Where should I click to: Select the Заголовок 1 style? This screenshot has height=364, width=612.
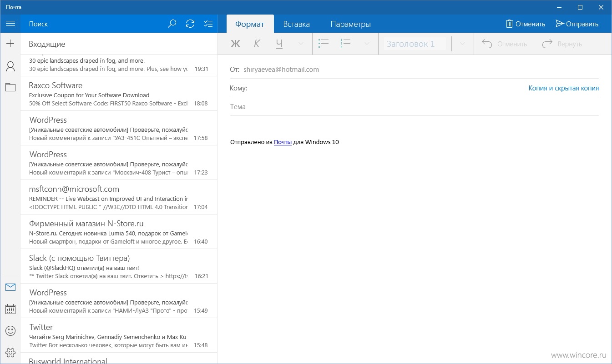415,44
